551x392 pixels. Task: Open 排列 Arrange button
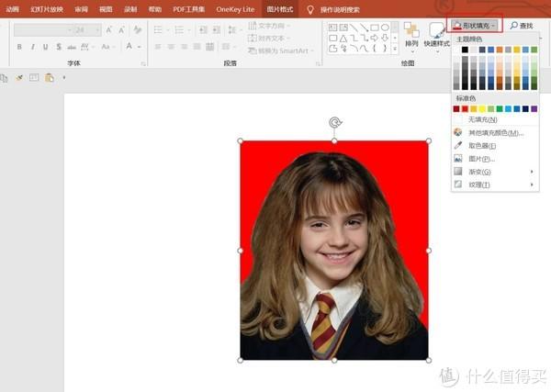pos(411,38)
